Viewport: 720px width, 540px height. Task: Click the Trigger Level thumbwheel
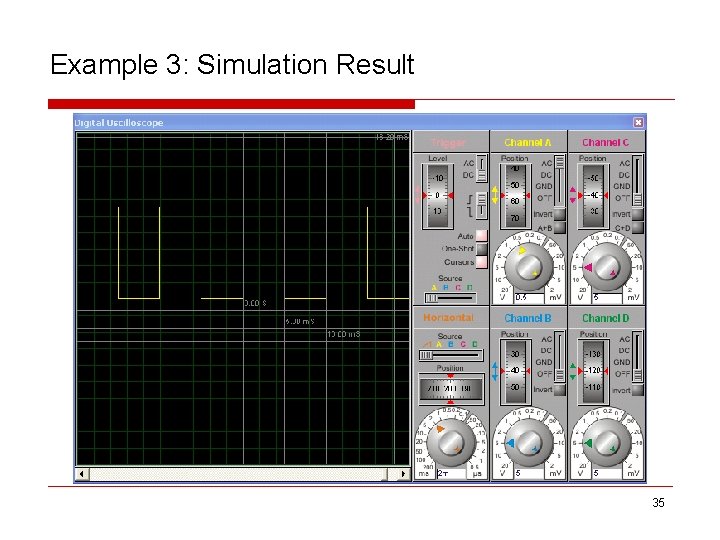point(437,196)
